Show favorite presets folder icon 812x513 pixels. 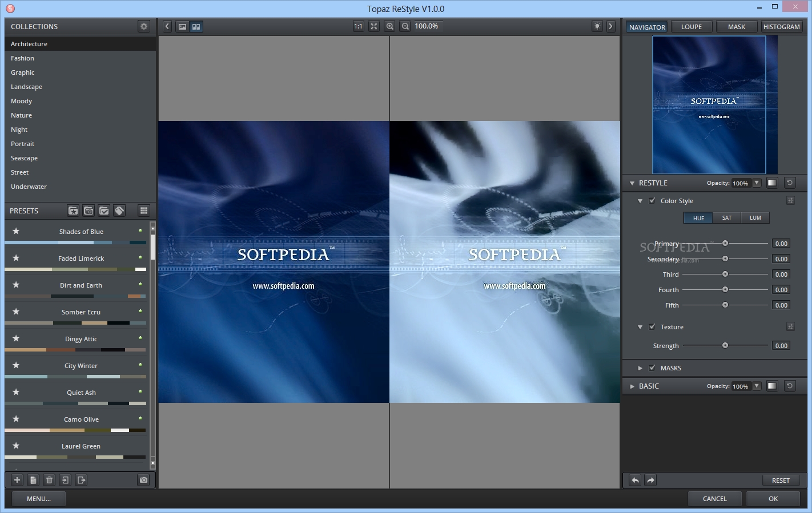[73, 211]
